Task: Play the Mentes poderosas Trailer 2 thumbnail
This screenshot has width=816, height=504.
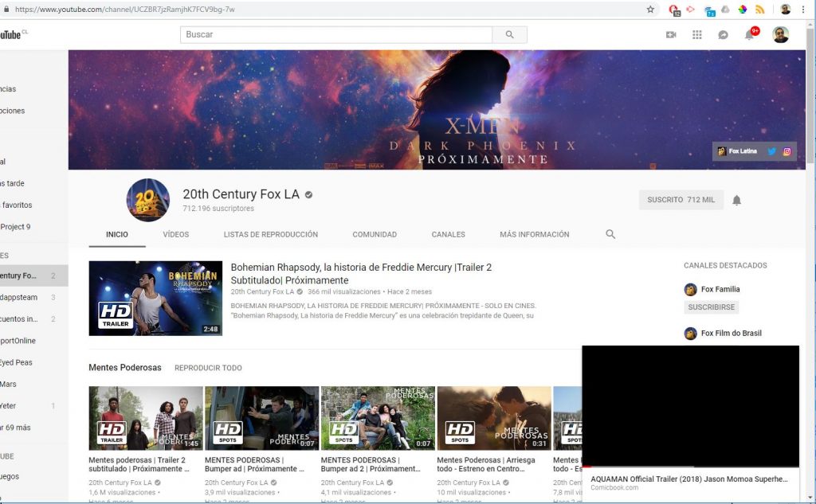Action: pos(146,418)
